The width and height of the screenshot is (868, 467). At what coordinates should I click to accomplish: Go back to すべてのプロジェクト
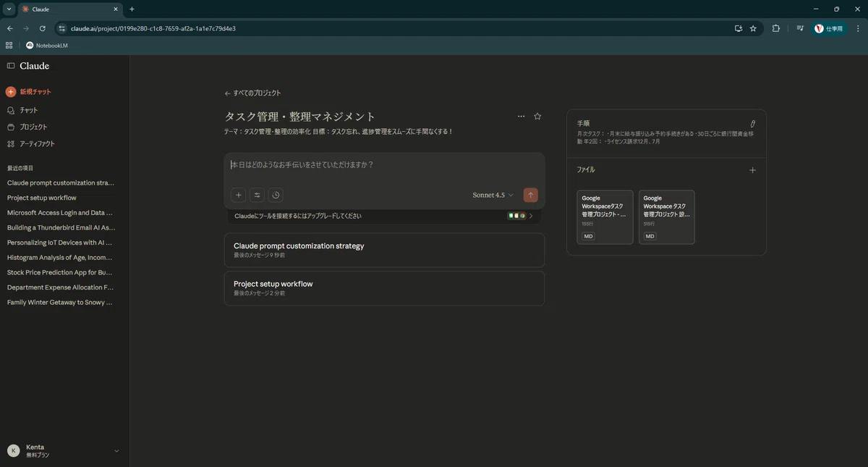coord(252,93)
